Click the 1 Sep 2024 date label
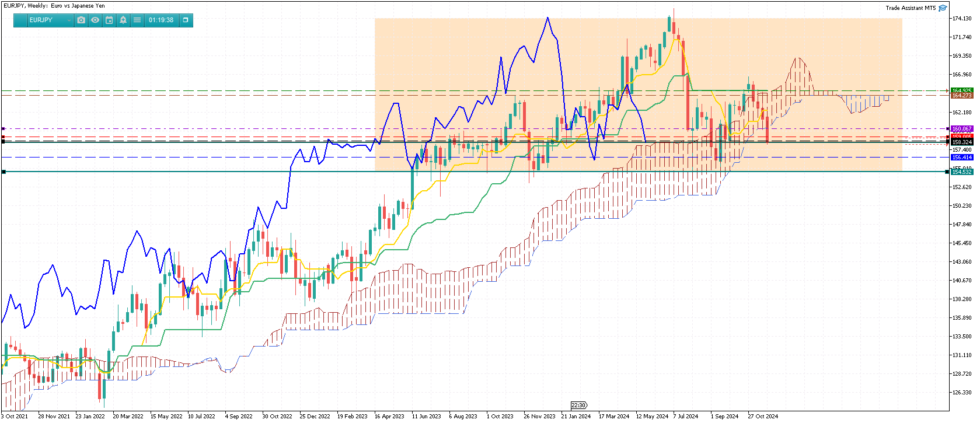The width and height of the screenshot is (980, 423). pyautogui.click(x=724, y=417)
